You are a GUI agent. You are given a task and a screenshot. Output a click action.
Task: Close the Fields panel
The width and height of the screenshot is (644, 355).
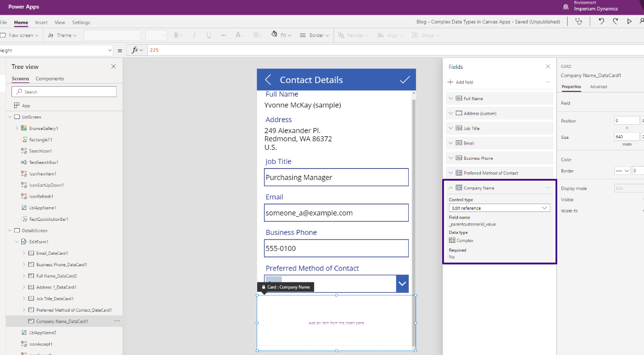click(x=548, y=66)
